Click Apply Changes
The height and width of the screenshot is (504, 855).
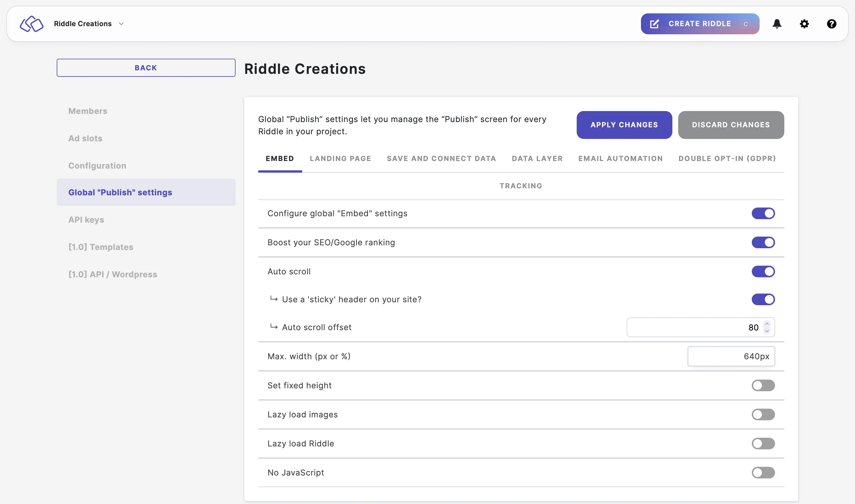click(624, 125)
